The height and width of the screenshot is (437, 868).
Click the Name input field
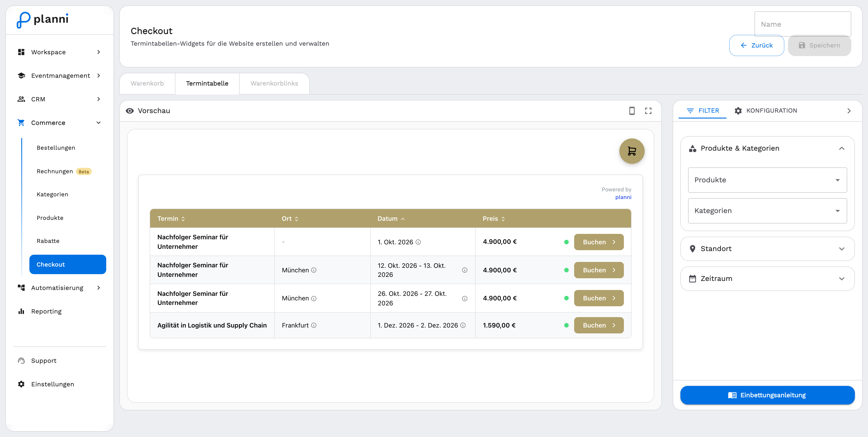[x=803, y=24]
